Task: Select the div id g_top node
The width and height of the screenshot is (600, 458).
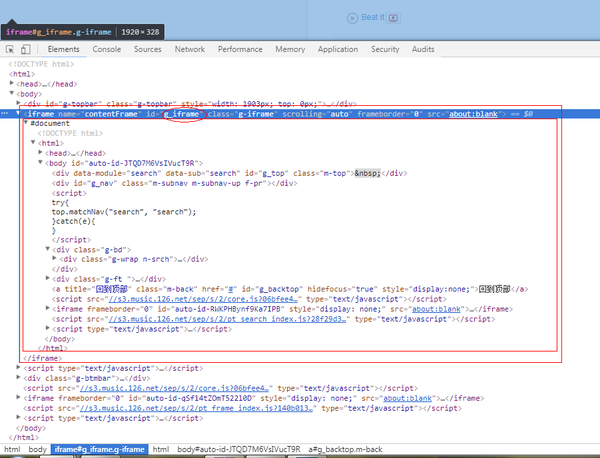Action: 230,173
